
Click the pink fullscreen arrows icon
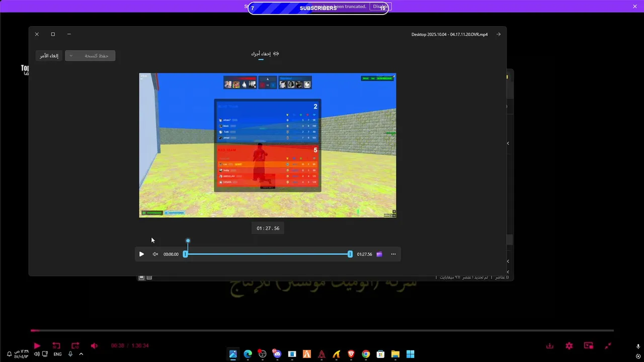[608, 346]
